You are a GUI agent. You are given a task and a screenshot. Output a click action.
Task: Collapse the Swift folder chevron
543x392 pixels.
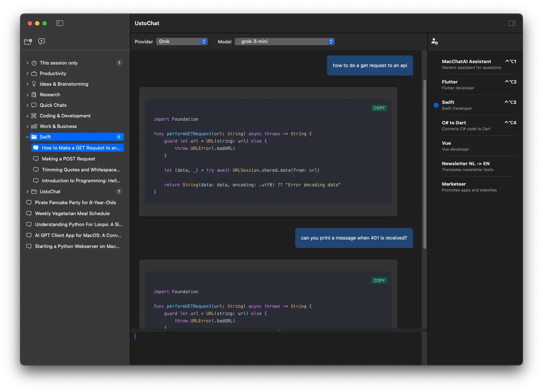(27, 137)
